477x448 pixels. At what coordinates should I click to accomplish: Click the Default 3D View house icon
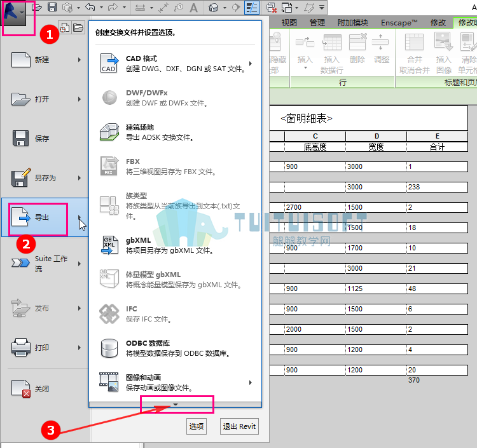213,8
